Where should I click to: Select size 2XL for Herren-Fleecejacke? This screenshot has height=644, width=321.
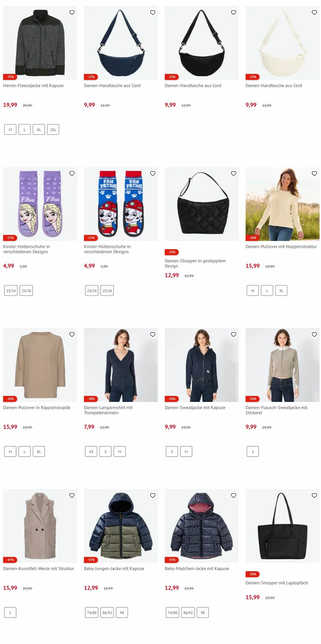pos(53,130)
